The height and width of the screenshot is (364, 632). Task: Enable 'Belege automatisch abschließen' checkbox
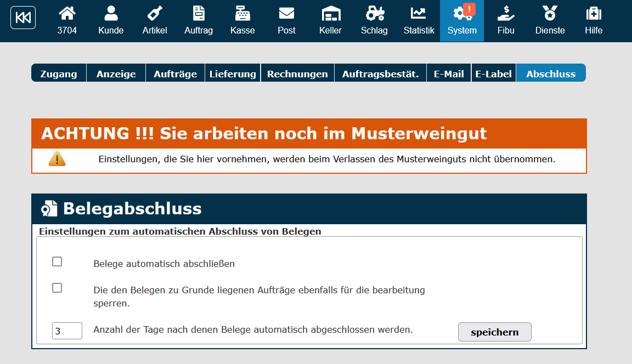click(x=57, y=262)
